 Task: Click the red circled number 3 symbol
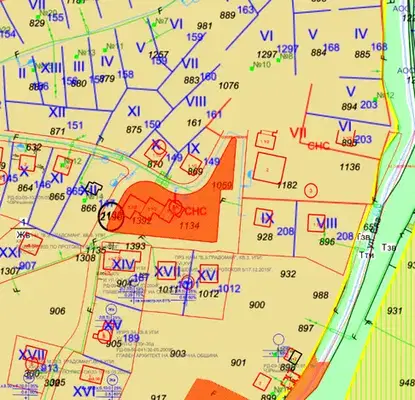311,191
